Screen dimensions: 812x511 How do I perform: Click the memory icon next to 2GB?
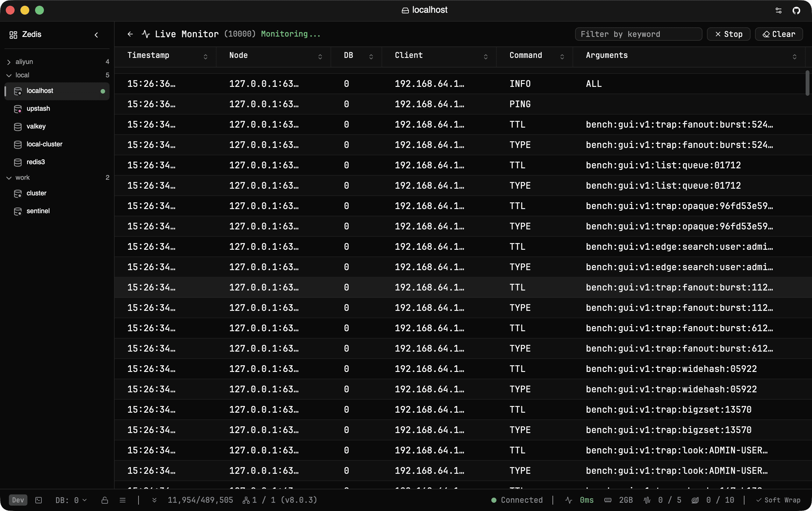608,500
